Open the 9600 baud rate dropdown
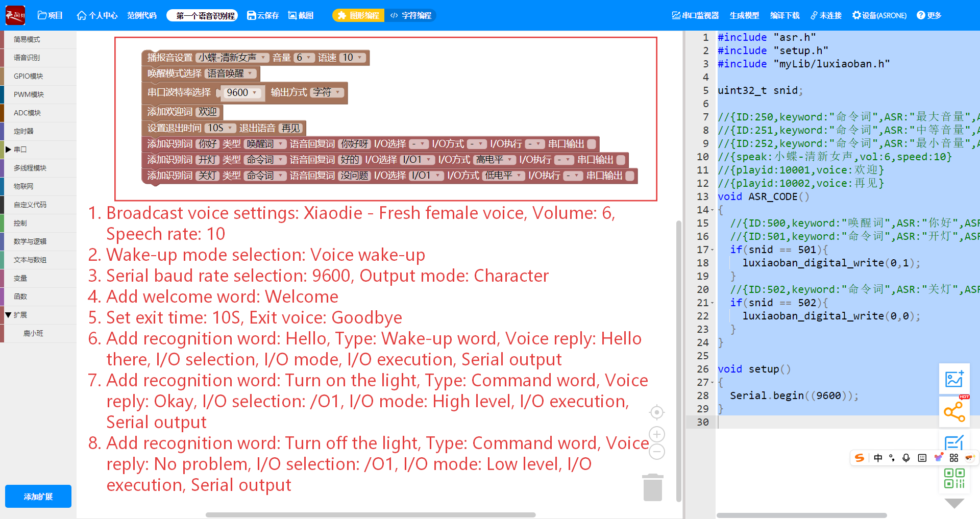 (242, 92)
